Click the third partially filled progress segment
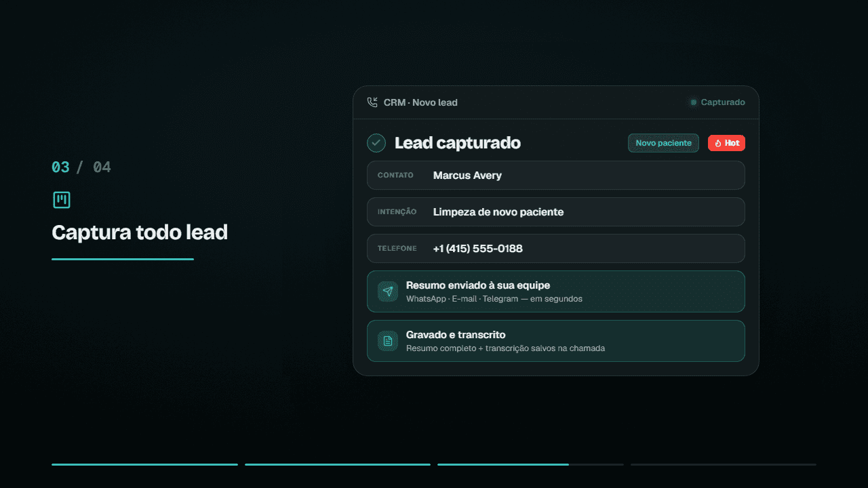The width and height of the screenshot is (868, 488). point(530,464)
